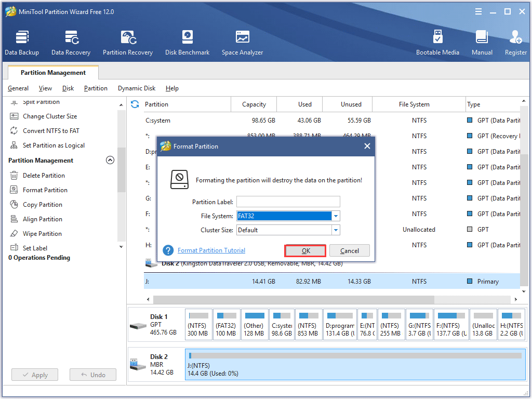Click the Unallocated file system cell

[x=419, y=230]
